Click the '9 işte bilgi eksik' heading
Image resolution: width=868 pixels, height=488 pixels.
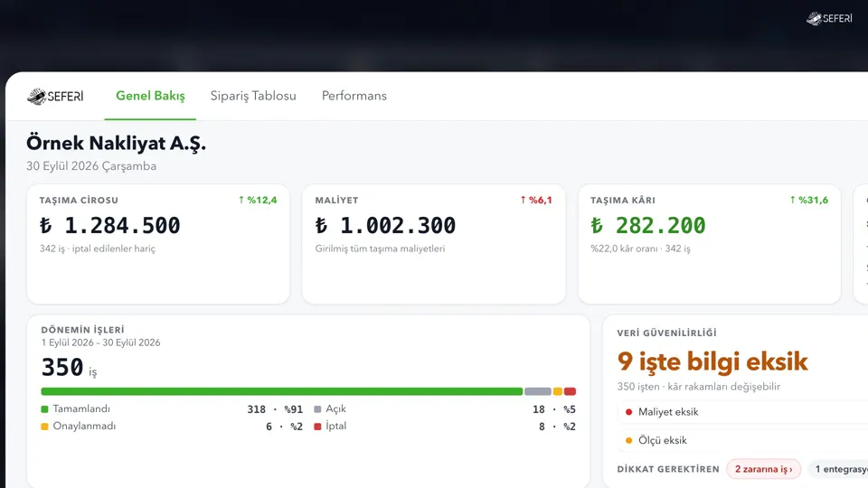(712, 361)
